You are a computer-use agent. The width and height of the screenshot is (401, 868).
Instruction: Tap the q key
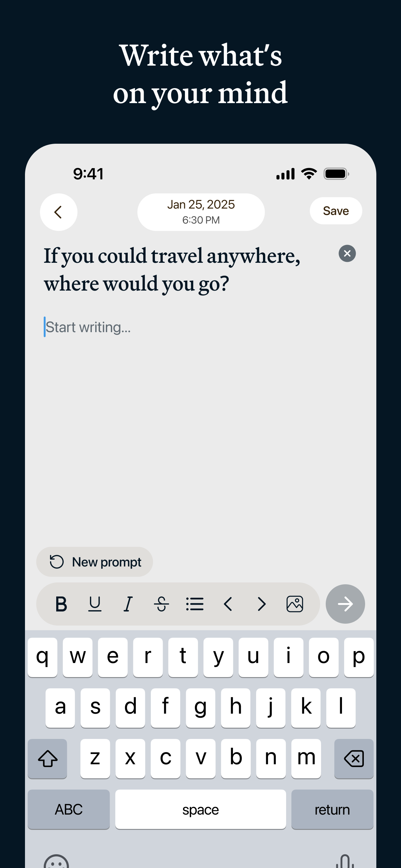42,657
